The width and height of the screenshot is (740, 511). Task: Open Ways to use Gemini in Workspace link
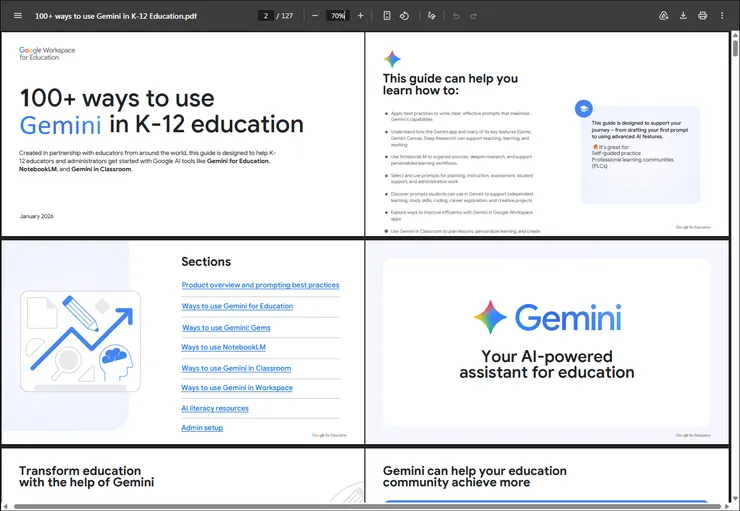(237, 387)
